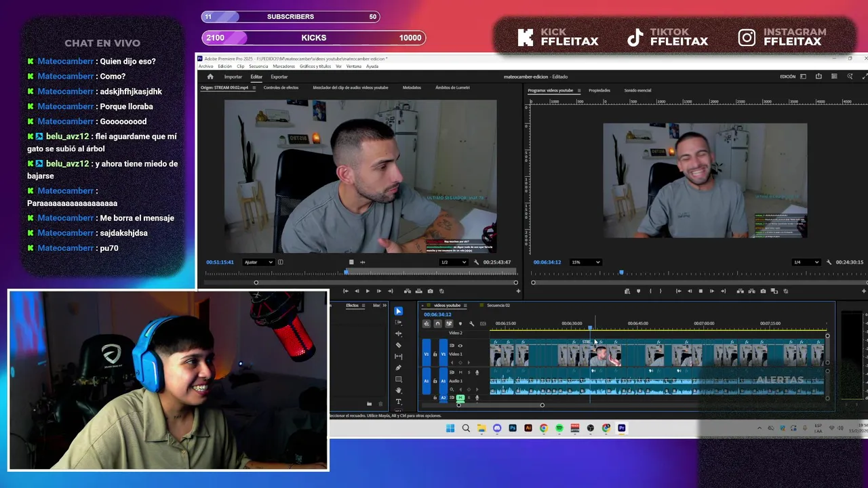Toggle voice-over record on Audio 1
868x488 pixels.
pos(477,372)
